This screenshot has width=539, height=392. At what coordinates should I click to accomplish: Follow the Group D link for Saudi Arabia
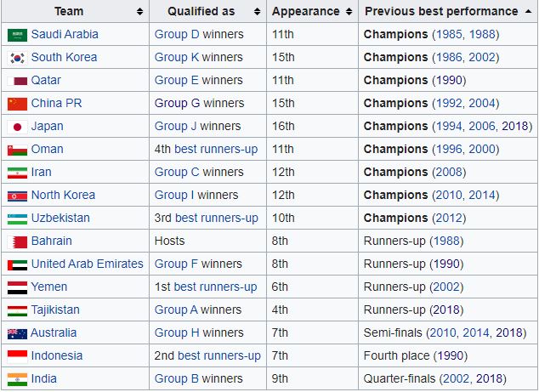click(177, 35)
